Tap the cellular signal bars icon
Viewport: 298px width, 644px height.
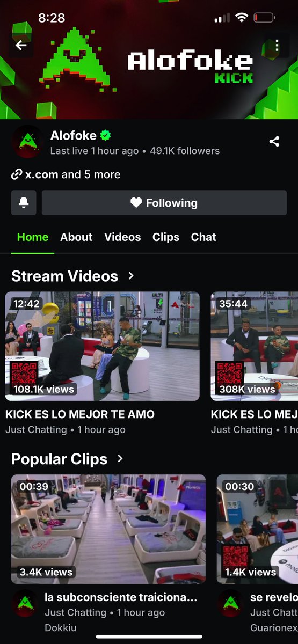222,18
